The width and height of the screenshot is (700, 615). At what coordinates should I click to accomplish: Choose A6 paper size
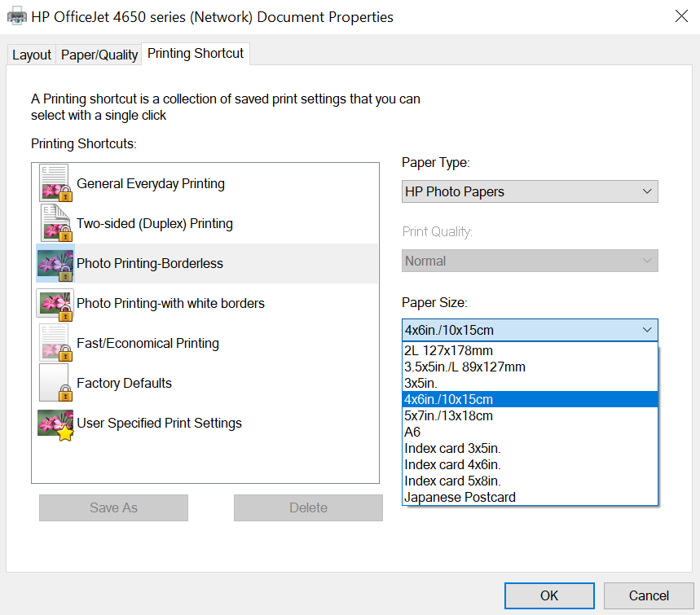pyautogui.click(x=530, y=432)
